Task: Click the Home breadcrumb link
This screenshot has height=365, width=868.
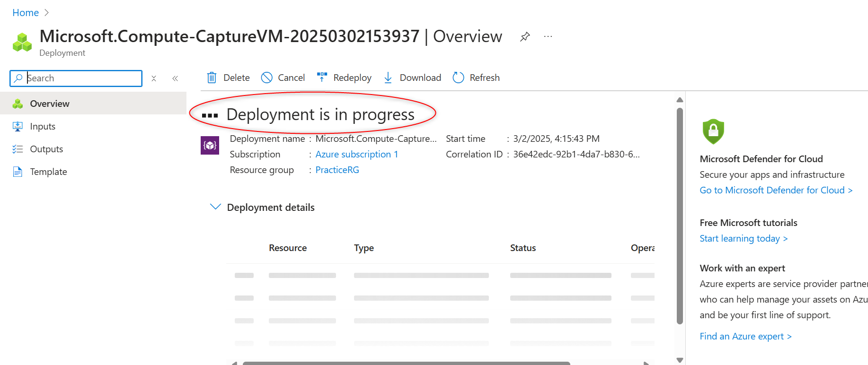Action: tap(26, 13)
